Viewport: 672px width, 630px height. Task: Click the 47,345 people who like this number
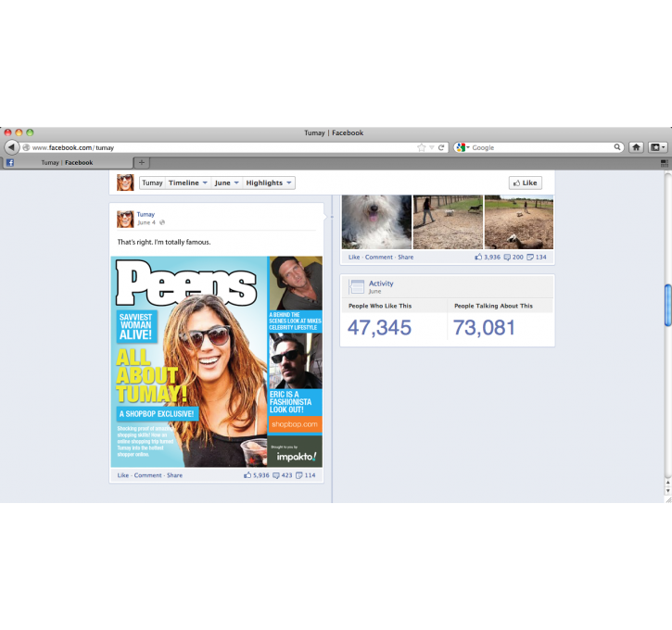point(379,328)
